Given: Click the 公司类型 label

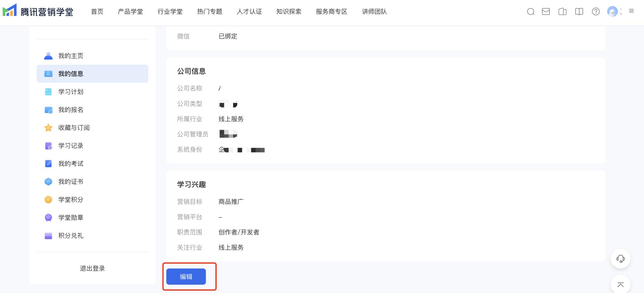Looking at the screenshot, I should (x=190, y=104).
